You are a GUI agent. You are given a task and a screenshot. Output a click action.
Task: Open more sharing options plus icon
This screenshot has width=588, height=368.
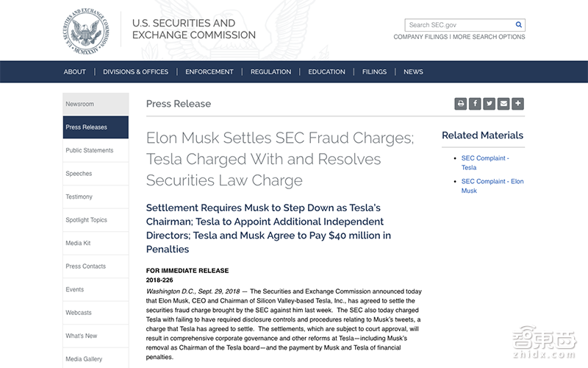(x=518, y=104)
